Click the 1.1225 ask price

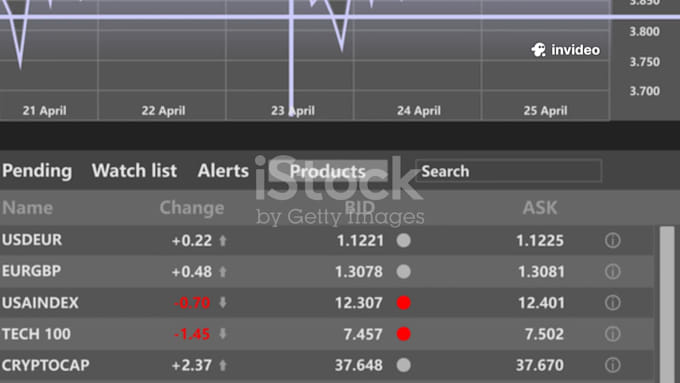coord(540,241)
